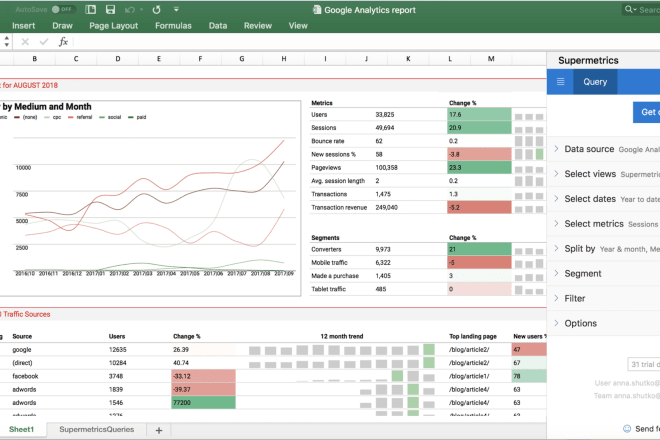Screen dimensions: 660x440
Task: Click the Undo arrow icon
Action: (130, 9)
